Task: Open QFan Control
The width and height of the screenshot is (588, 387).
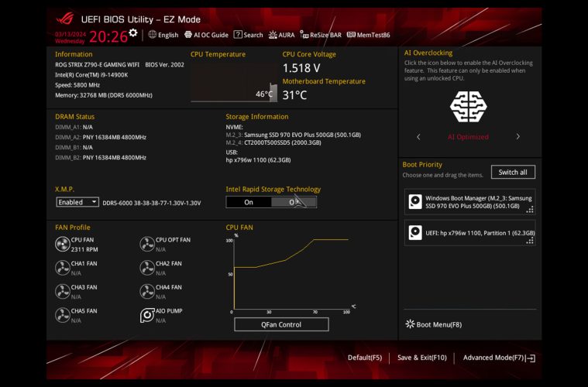Action: (281, 324)
